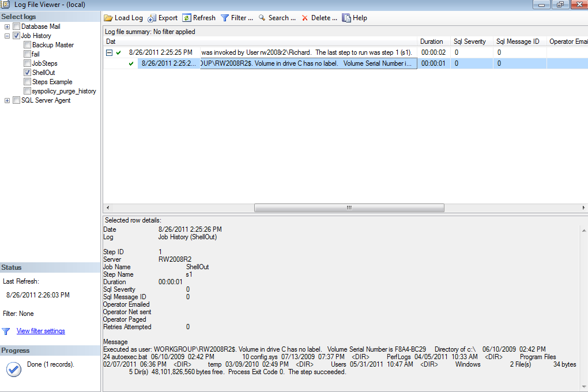This screenshot has height=392, width=588.
Task: Click the Log File Viewer title bar icon
Action: (x=5, y=5)
